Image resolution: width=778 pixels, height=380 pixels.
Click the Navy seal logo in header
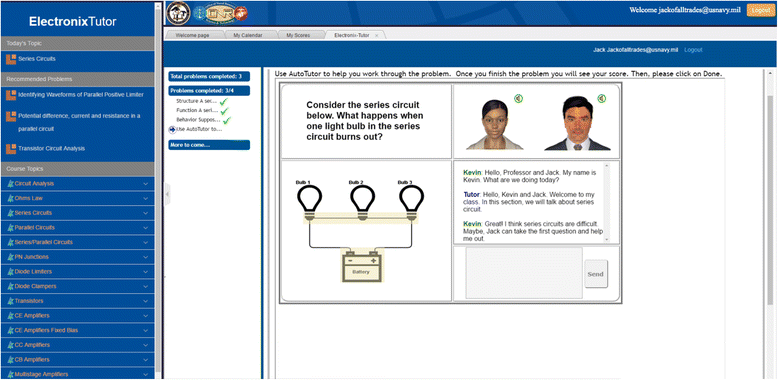click(178, 13)
